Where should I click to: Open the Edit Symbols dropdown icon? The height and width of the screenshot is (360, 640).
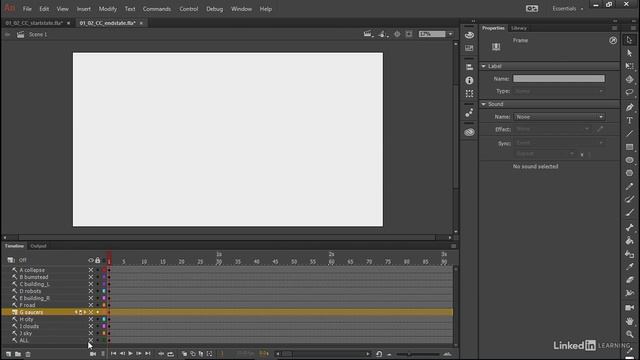(x=382, y=34)
